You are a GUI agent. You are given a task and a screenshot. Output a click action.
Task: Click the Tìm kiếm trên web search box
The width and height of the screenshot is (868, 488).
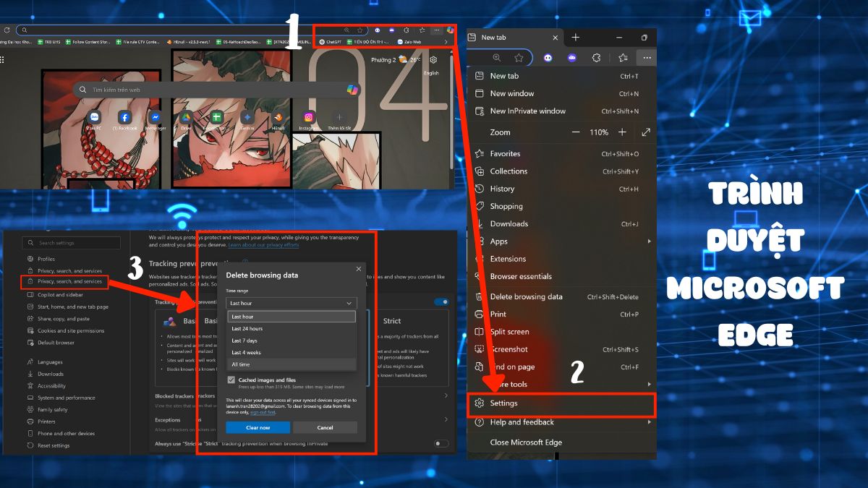pyautogui.click(x=217, y=90)
